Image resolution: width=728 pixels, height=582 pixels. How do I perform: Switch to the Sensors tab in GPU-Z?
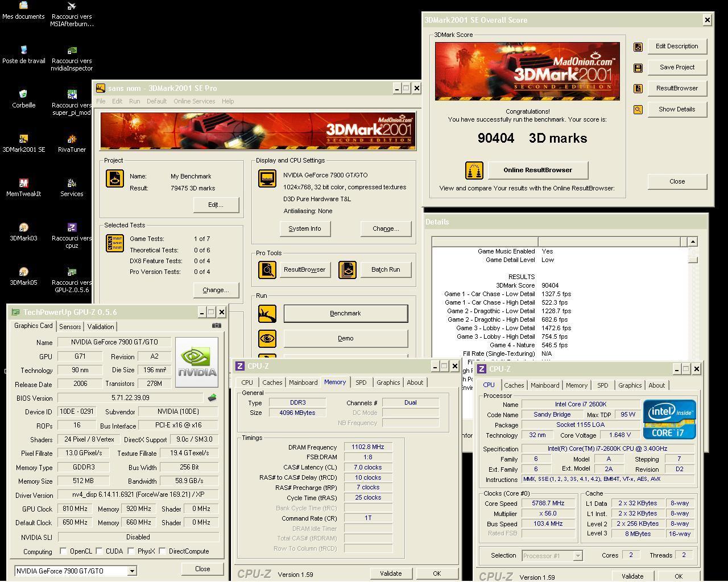[x=70, y=326]
